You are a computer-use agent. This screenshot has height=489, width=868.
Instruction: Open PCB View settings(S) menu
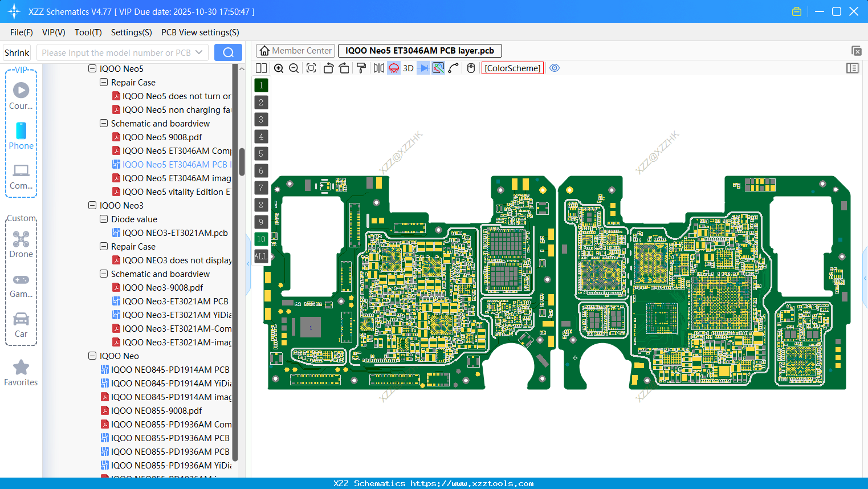pyautogui.click(x=200, y=32)
